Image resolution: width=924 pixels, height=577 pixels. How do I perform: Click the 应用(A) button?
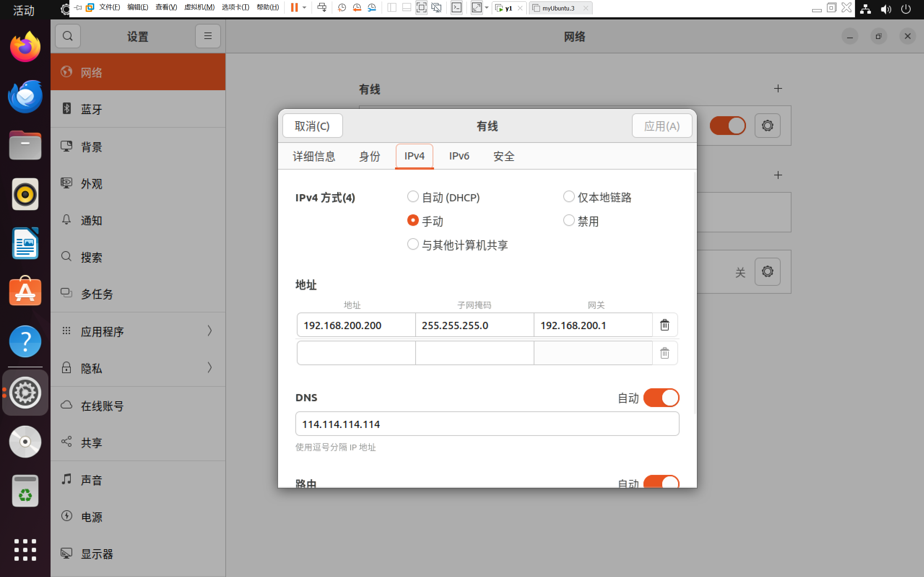[x=662, y=126]
